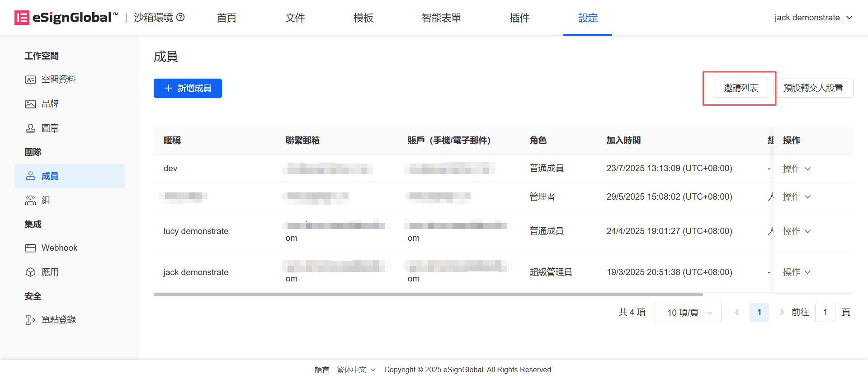
Task: Go to the 圖章 stamp section
Action: [x=50, y=128]
